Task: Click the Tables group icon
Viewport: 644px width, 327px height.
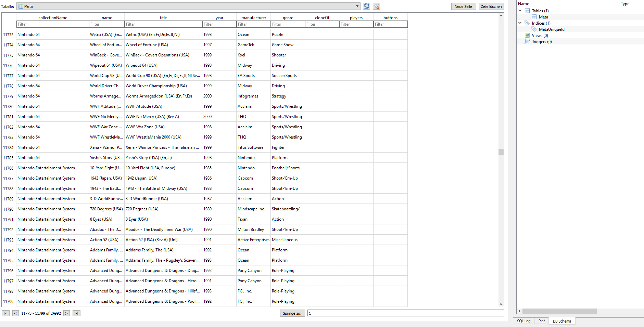Action: (527, 11)
